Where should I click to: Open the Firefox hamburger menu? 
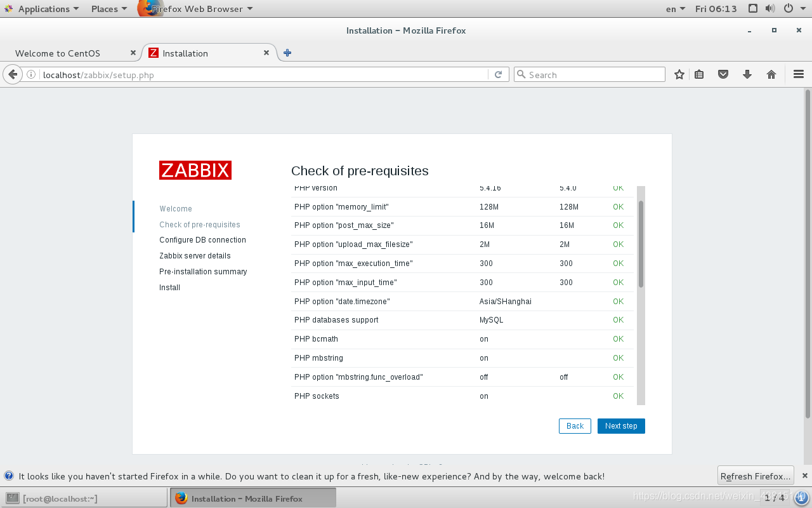(x=799, y=74)
